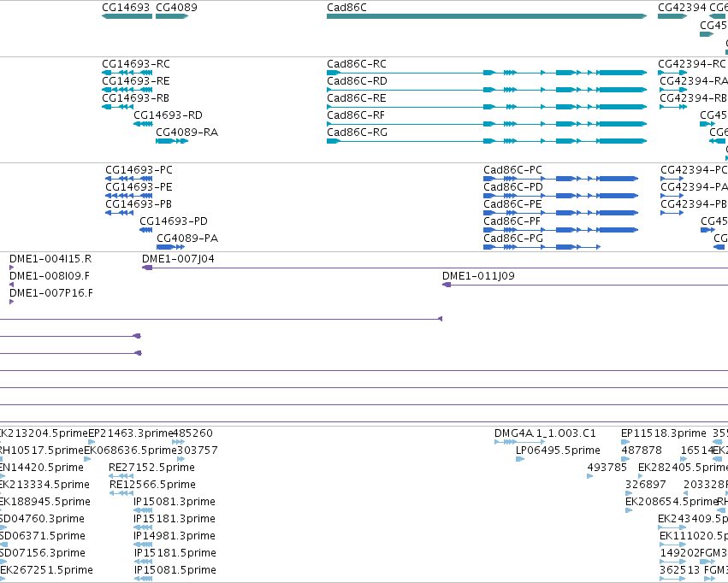Click EST label EP21463.3prime
This screenshot has height=583, width=728.
[131, 433]
